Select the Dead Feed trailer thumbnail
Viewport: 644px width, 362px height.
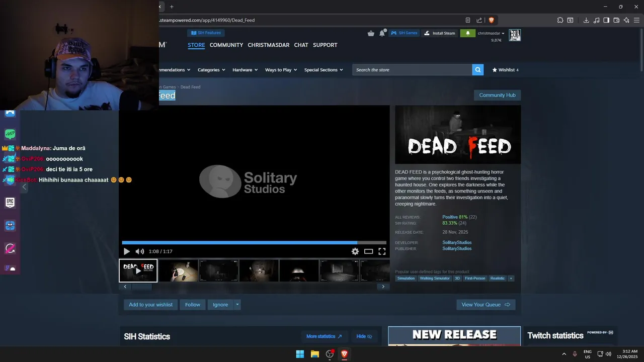[x=138, y=270]
